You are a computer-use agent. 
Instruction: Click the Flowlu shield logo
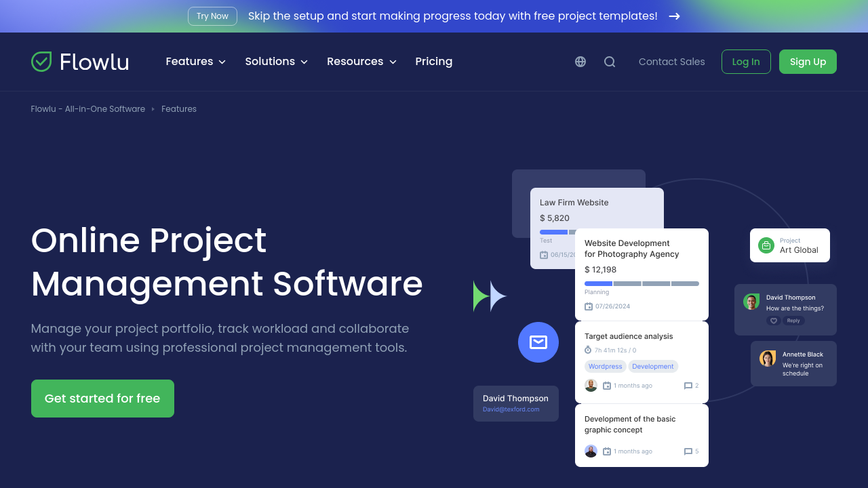tap(41, 62)
